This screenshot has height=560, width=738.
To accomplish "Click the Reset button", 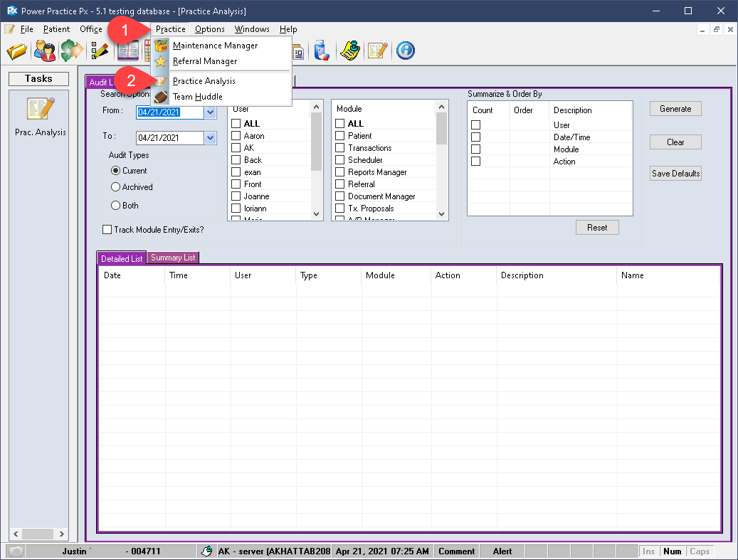I will click(x=597, y=227).
